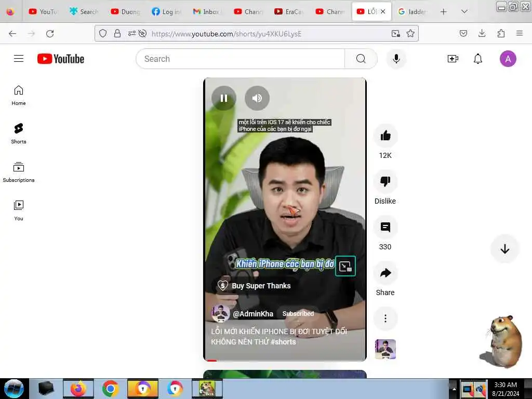Expand the list all tabs chevron

(x=464, y=11)
